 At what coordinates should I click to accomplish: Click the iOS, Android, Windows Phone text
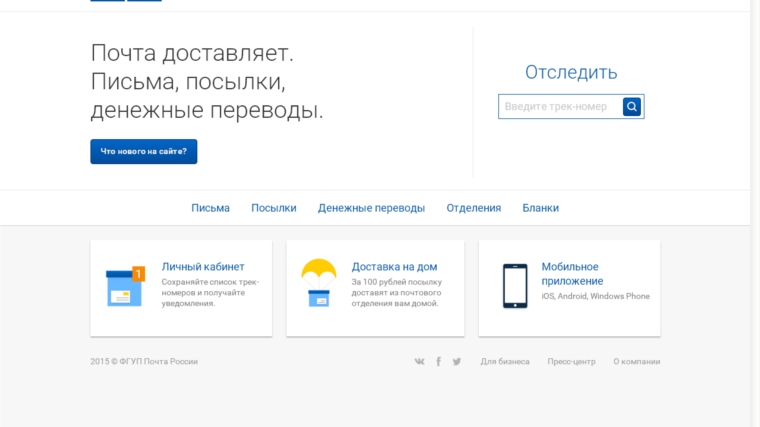click(x=595, y=296)
